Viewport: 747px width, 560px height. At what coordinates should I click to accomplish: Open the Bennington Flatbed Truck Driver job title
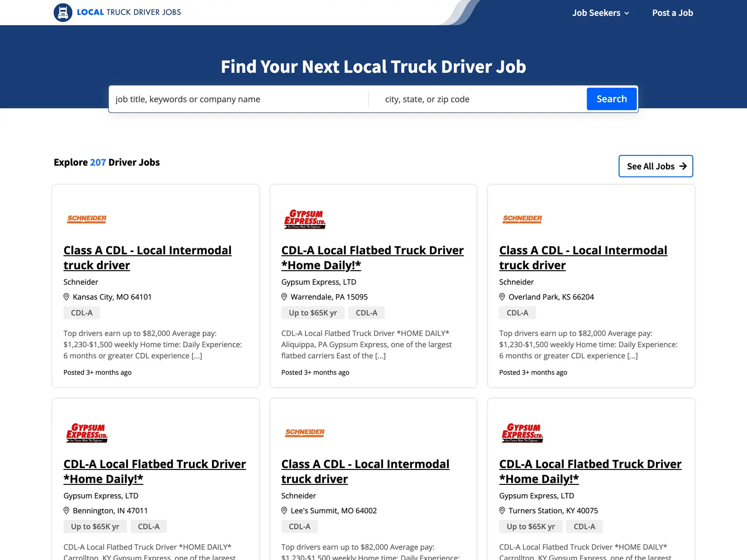pos(155,471)
